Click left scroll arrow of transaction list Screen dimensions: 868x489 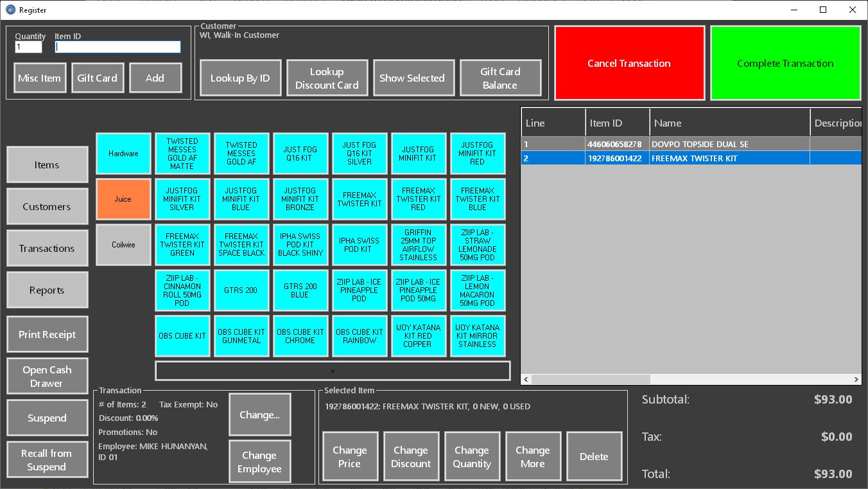526,380
